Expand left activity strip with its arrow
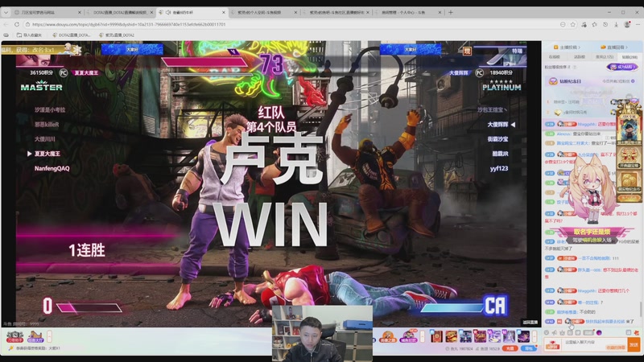Viewport: 644px width, 362px height. (x=49, y=337)
